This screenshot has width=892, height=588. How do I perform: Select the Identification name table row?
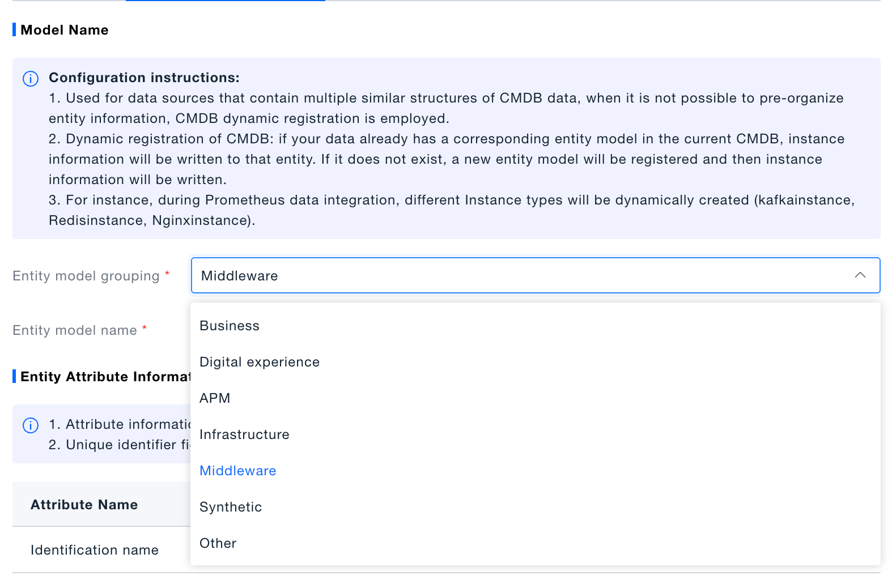point(95,550)
